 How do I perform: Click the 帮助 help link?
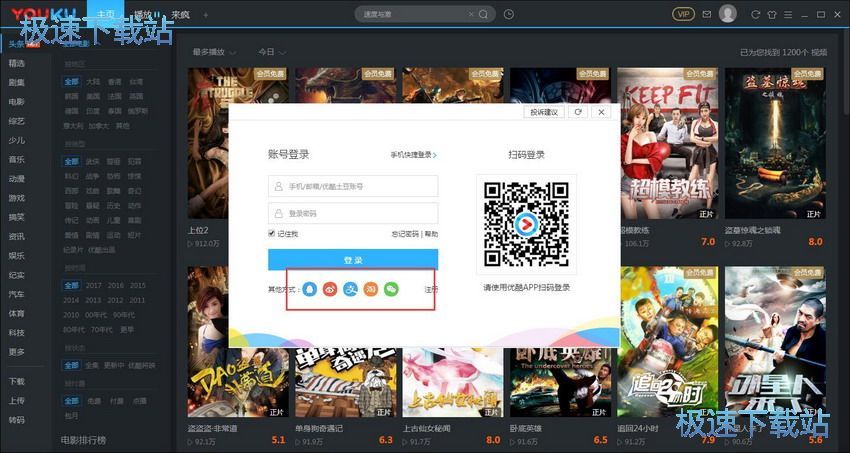pyautogui.click(x=432, y=234)
